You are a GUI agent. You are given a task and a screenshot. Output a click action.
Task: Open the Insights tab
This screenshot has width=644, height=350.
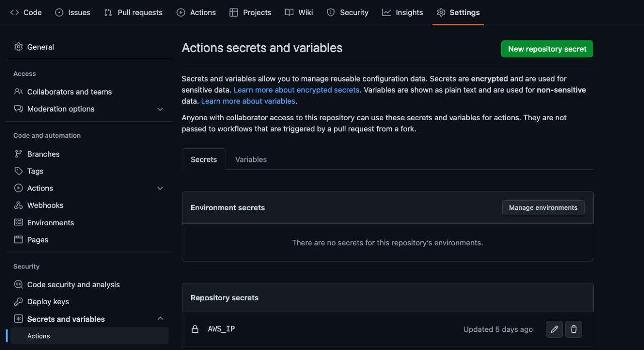click(x=403, y=13)
